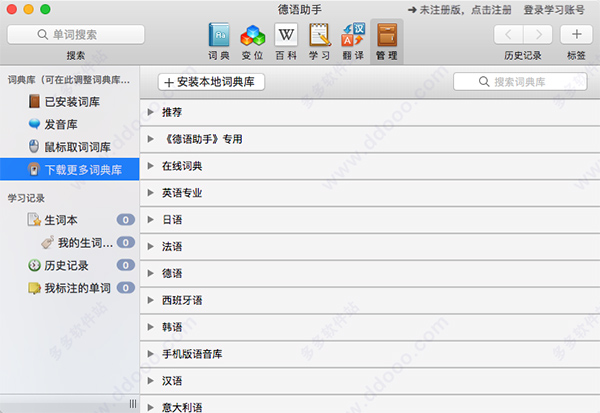Click magnifier icon in 搜索词典库 field
Screen dimensions: 600x413
[x=484, y=82]
